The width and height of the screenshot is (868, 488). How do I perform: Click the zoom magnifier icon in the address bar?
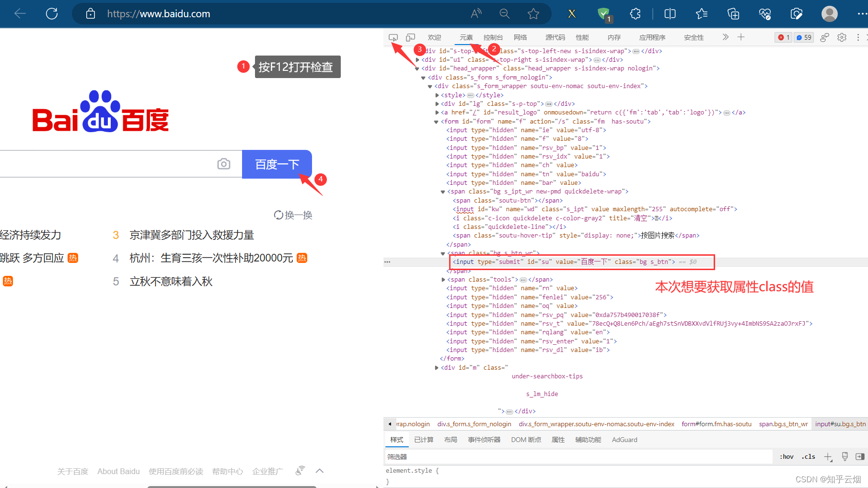point(504,14)
